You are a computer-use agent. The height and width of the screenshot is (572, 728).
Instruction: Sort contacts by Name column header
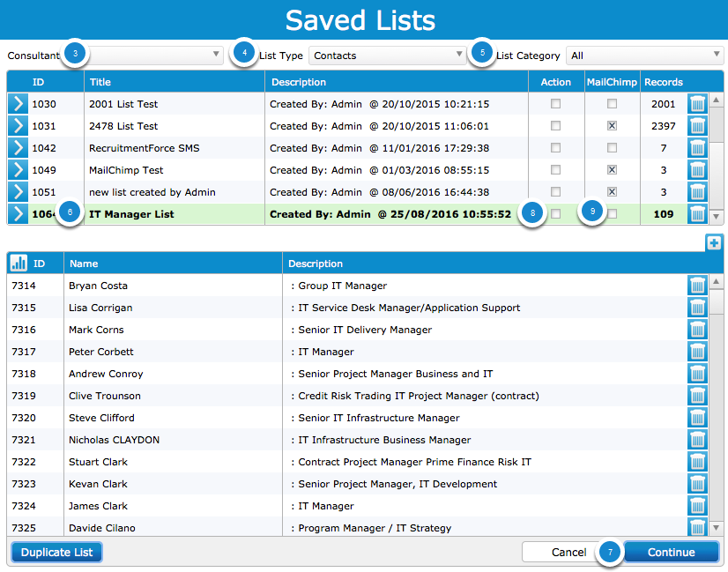tap(173, 264)
